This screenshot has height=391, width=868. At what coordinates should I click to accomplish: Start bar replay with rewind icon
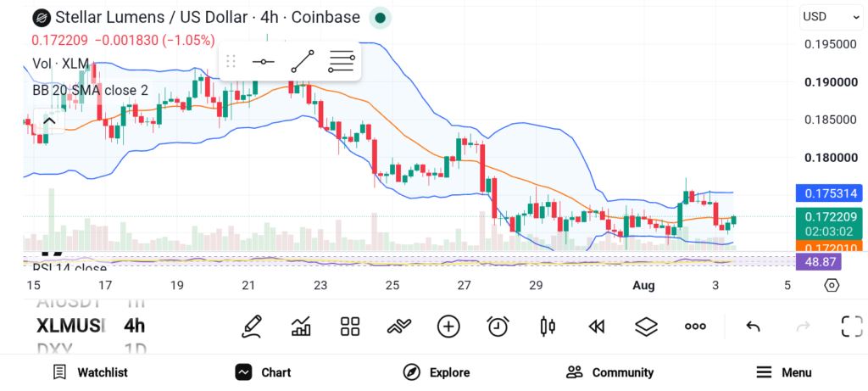coord(596,327)
